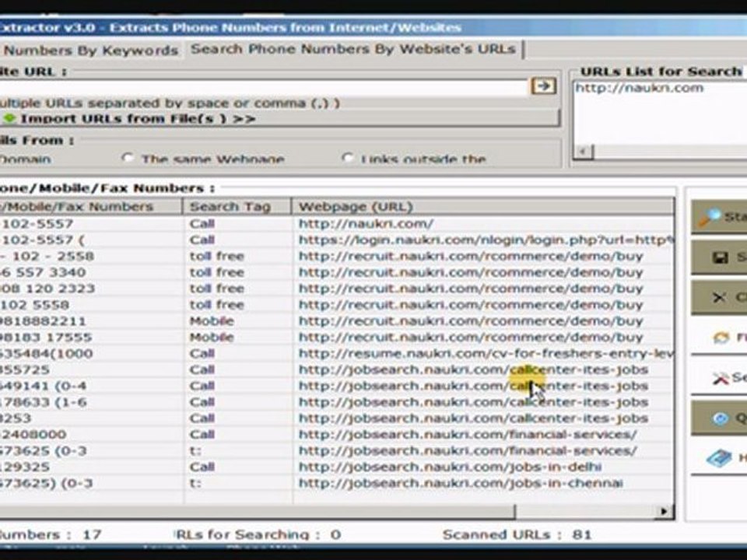
Task: Click 'toll free' tag in 08 120 2323 row
Action: pos(217,289)
